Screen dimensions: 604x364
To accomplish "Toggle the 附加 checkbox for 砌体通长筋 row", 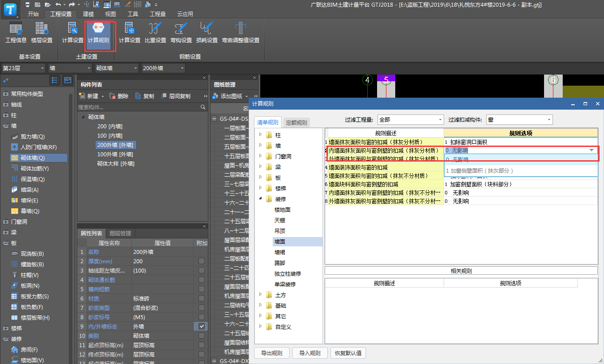I will click(202, 280).
